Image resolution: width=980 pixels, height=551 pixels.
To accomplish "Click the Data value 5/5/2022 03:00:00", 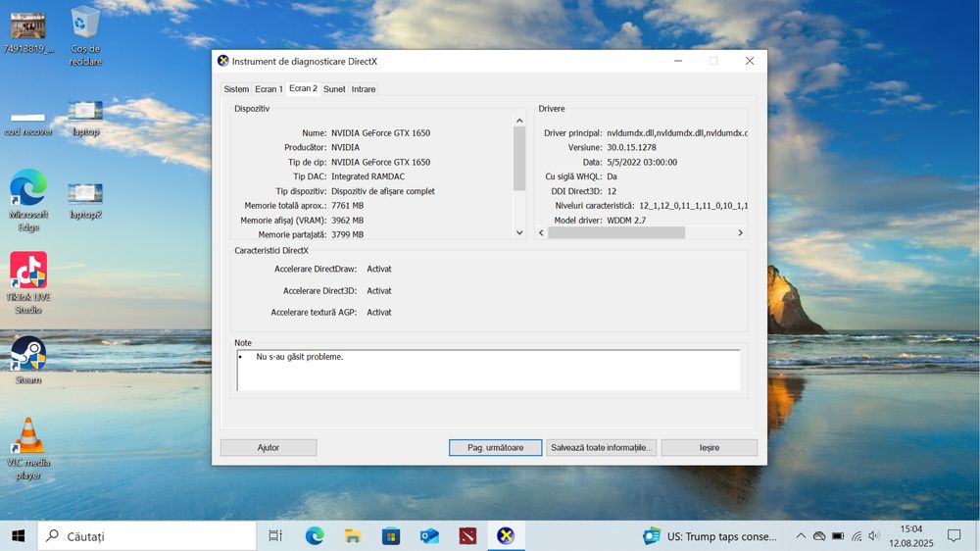I will [x=642, y=162].
